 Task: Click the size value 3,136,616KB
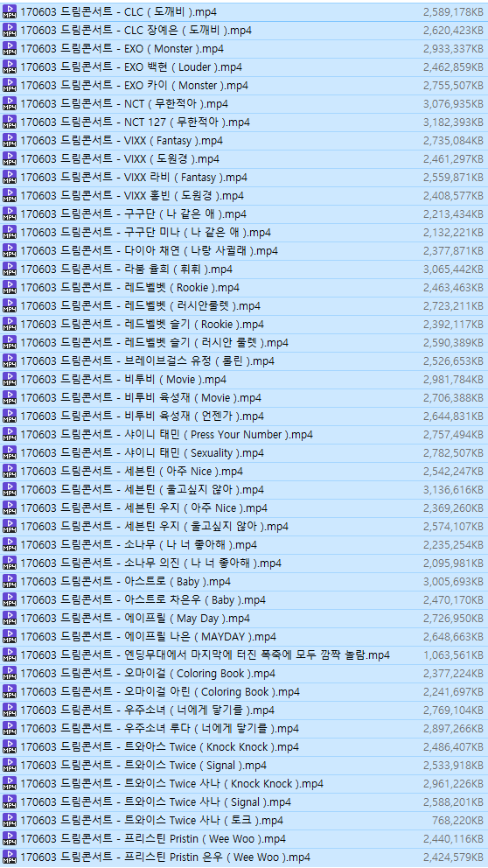click(x=453, y=489)
